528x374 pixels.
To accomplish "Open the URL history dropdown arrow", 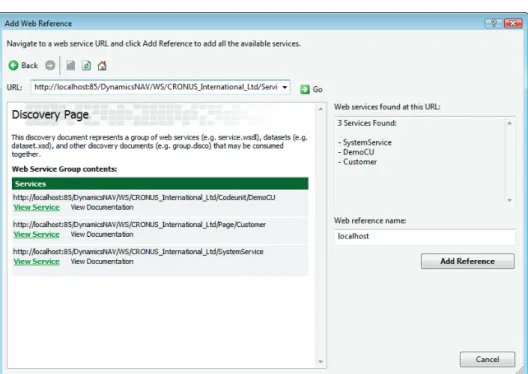I will (x=285, y=87).
